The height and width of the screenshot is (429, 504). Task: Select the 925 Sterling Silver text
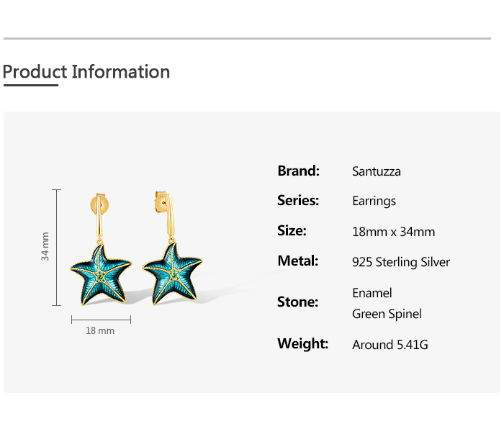(x=400, y=262)
